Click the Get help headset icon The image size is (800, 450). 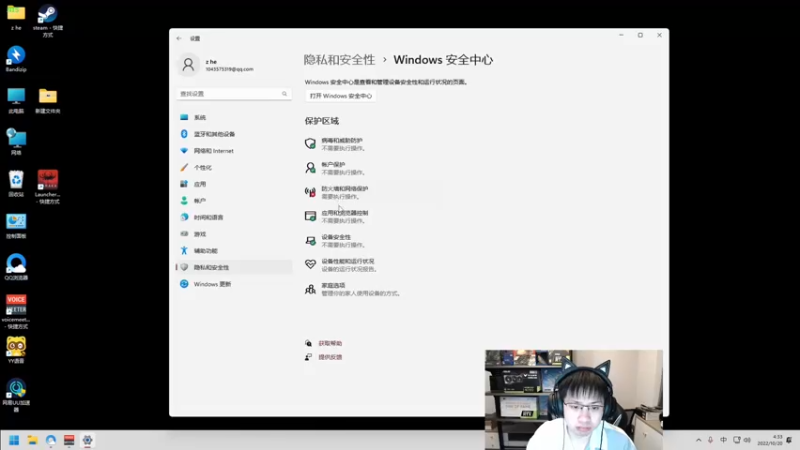308,343
